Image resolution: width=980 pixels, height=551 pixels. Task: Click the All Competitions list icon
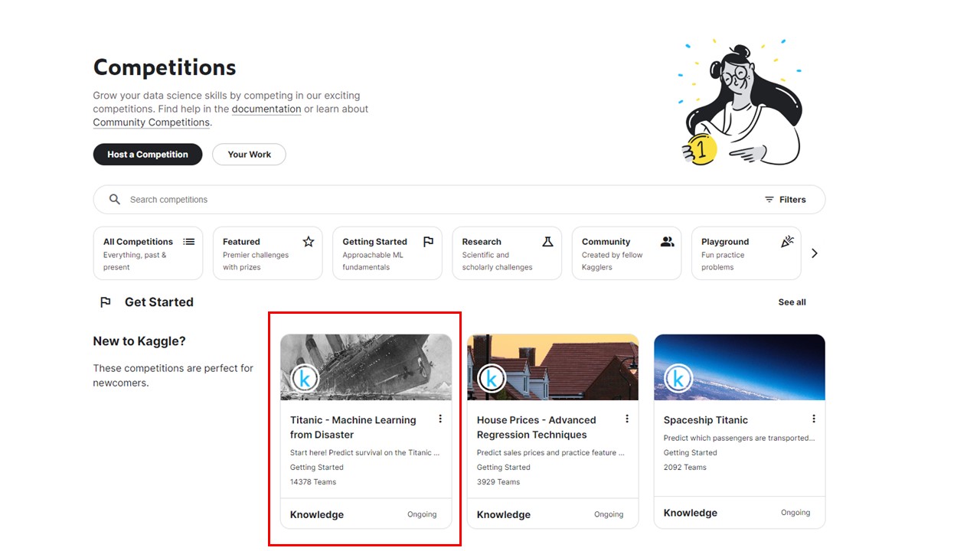[x=188, y=240]
